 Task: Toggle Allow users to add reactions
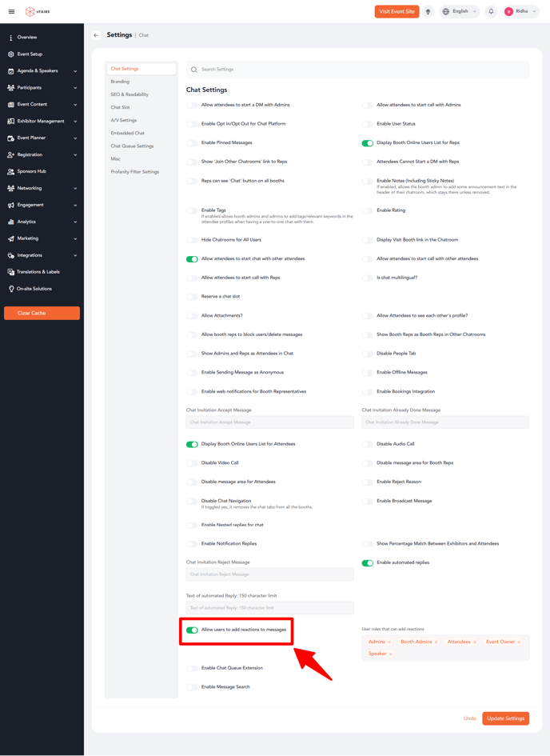tap(192, 630)
